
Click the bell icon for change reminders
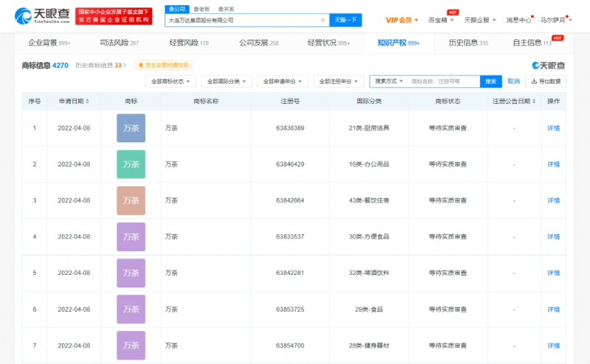139,66
